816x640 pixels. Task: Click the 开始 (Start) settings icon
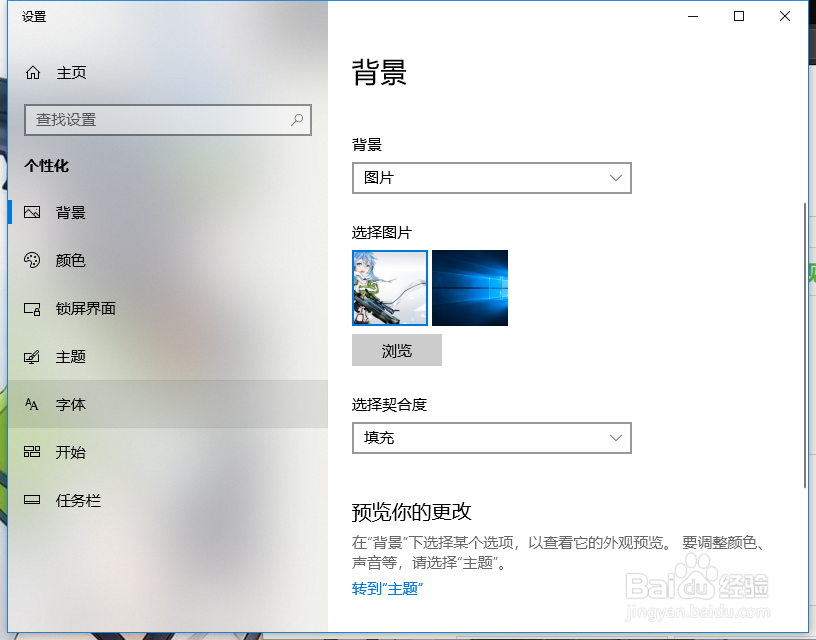34,452
